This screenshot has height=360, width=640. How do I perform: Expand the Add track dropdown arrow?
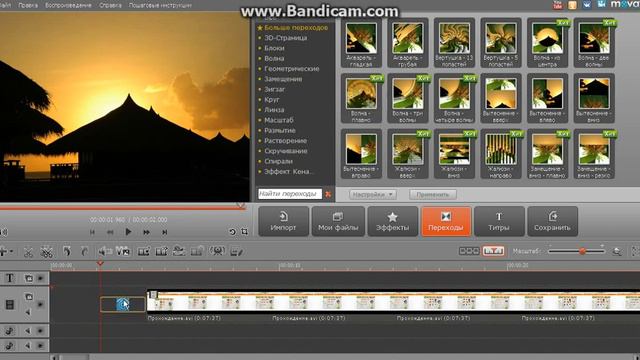tap(11, 252)
